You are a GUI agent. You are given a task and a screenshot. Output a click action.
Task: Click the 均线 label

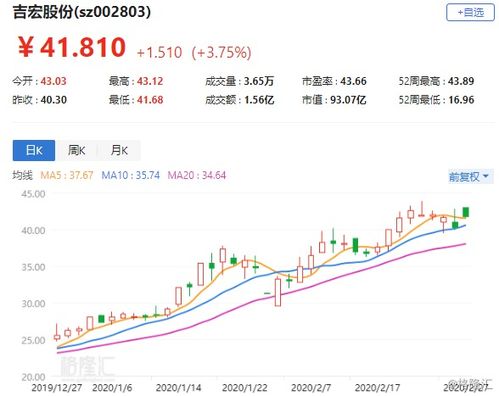22,175
